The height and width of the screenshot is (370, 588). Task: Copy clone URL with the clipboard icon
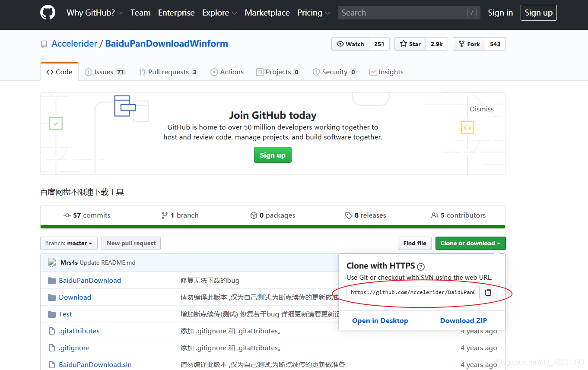pos(488,292)
